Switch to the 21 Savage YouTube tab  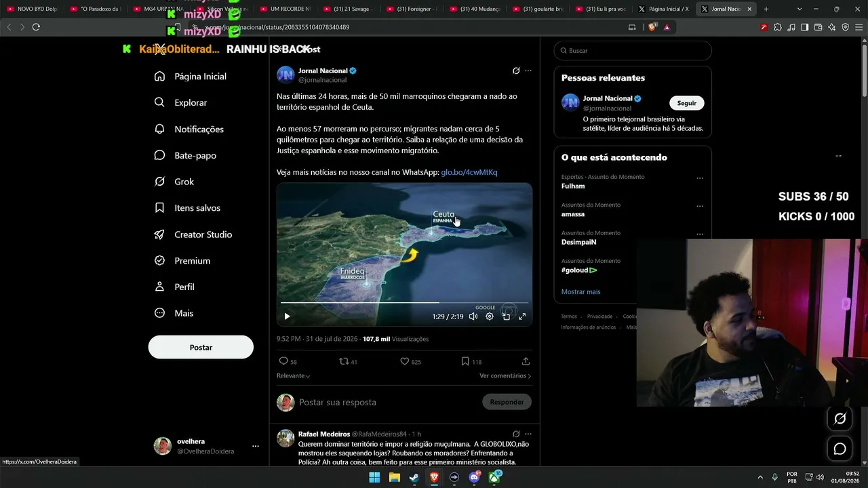pyautogui.click(x=350, y=9)
